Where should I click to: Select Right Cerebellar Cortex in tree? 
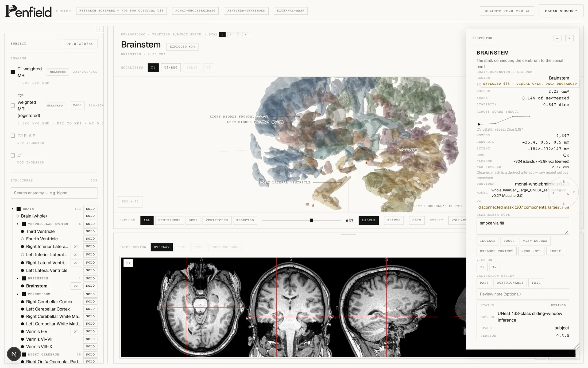49,302
